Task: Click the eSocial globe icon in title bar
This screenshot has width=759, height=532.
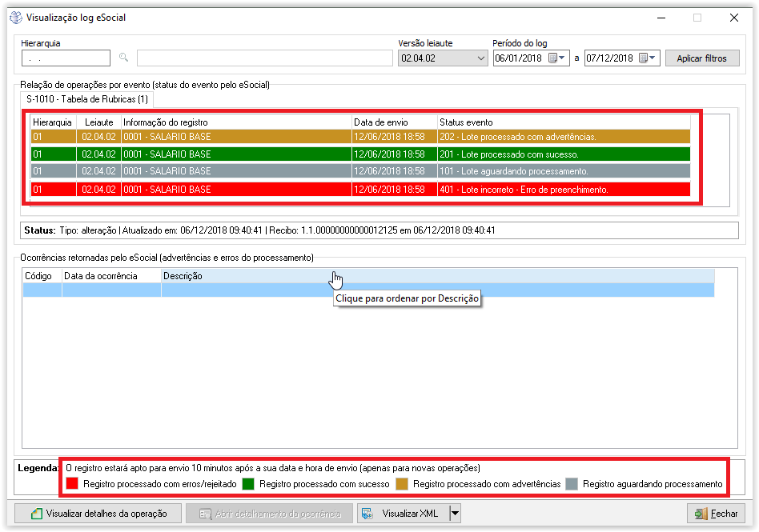Action: [15, 17]
